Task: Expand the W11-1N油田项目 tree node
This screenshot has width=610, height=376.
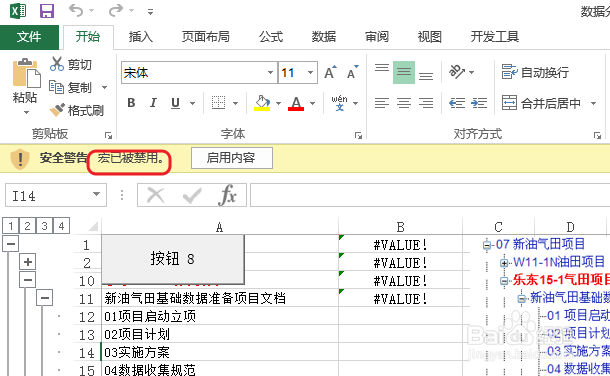Action: click(x=504, y=263)
